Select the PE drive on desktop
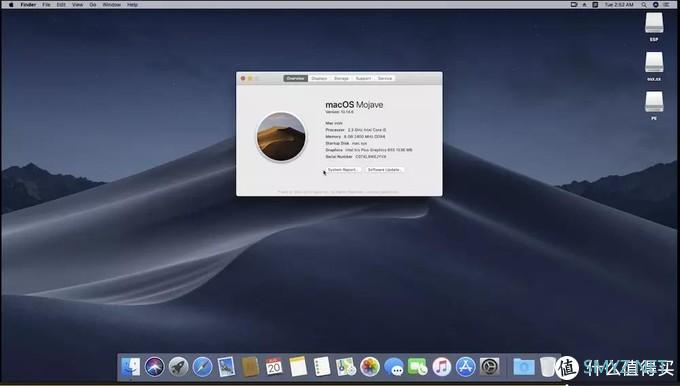680x386 pixels. [x=654, y=105]
